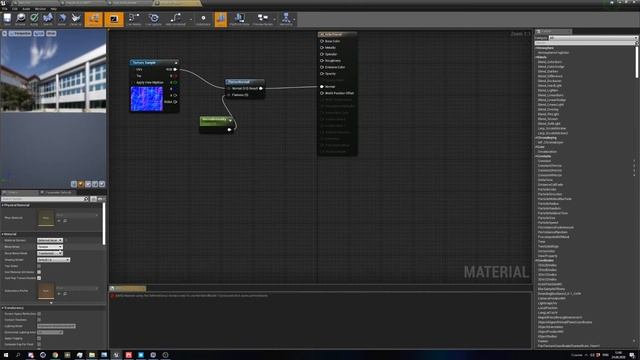Toggle Compute Fog Per Pixel checkbox
Viewport: 640px width, 360px height.
pyautogui.click(x=39, y=344)
